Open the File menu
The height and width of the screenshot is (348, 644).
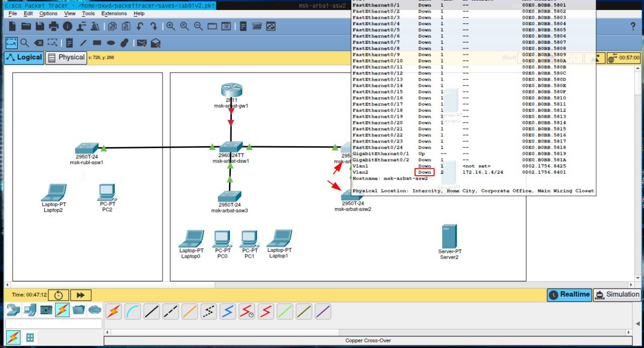click(x=13, y=14)
